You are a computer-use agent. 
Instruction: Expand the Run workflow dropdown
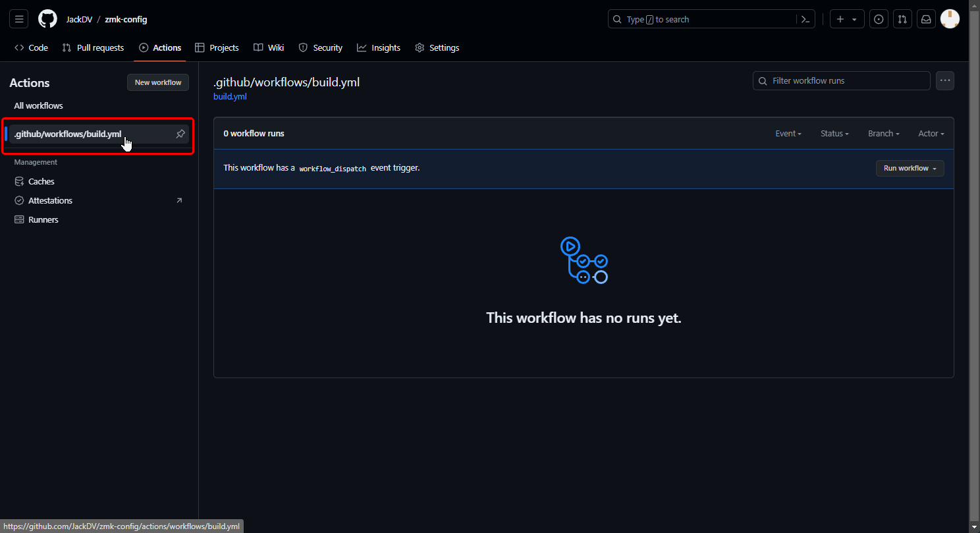910,168
